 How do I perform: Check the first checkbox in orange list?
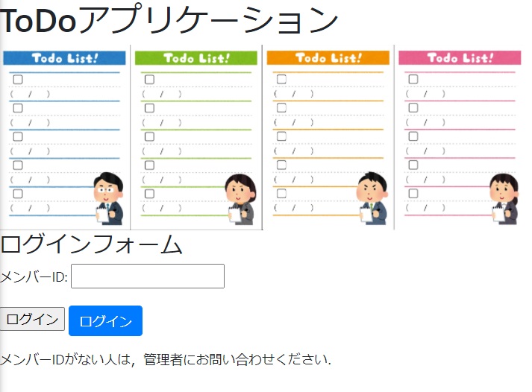click(x=281, y=79)
